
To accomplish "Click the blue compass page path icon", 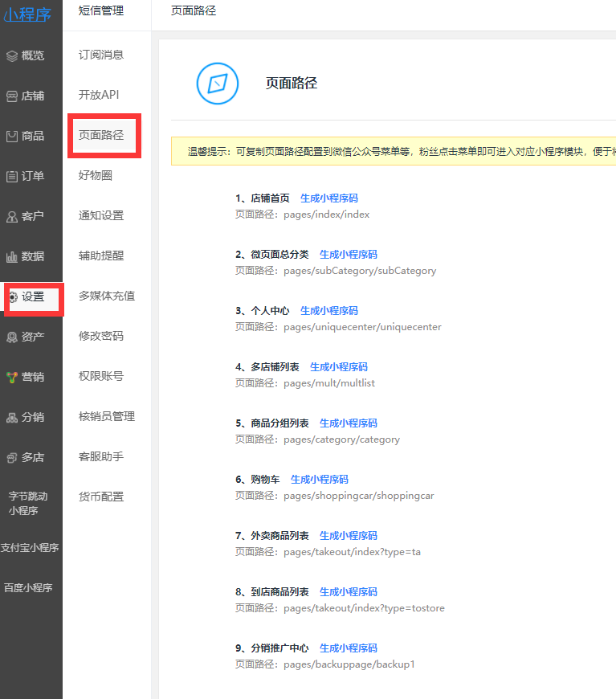I will (218, 84).
